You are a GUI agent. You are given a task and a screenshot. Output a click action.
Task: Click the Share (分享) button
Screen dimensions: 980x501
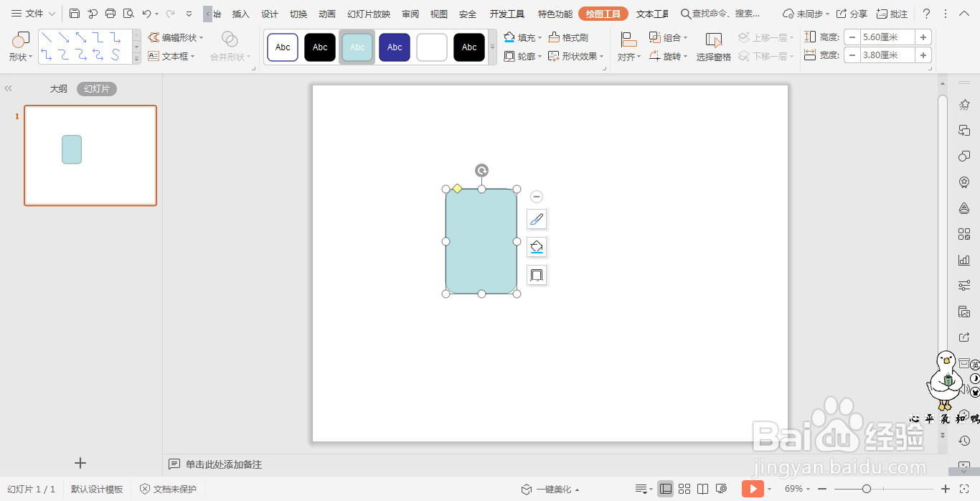(x=852, y=14)
